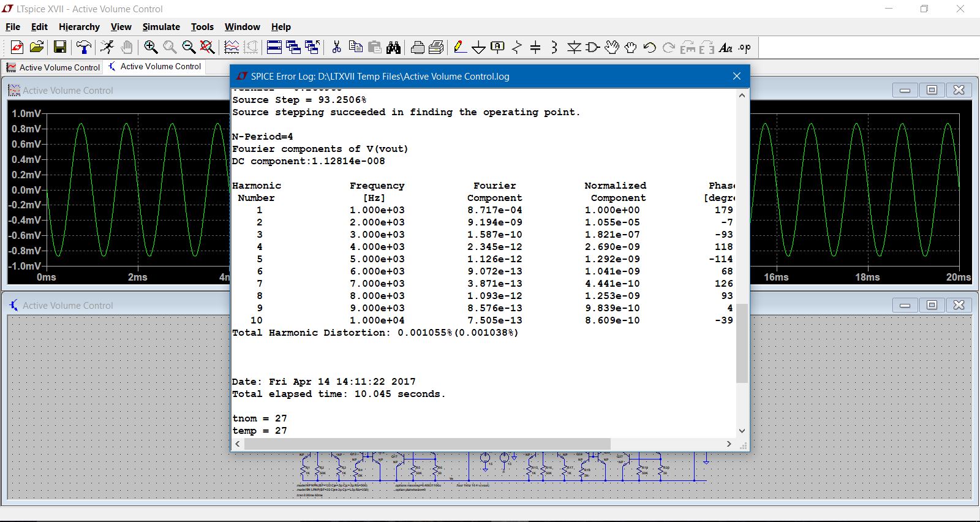Image resolution: width=980 pixels, height=522 pixels.
Task: Select the Zoom Out magnifier tool
Action: click(189, 47)
